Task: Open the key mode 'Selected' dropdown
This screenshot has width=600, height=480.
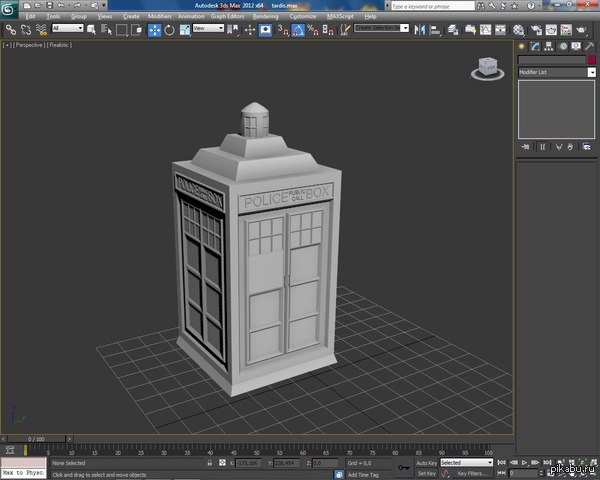Action: click(466, 463)
